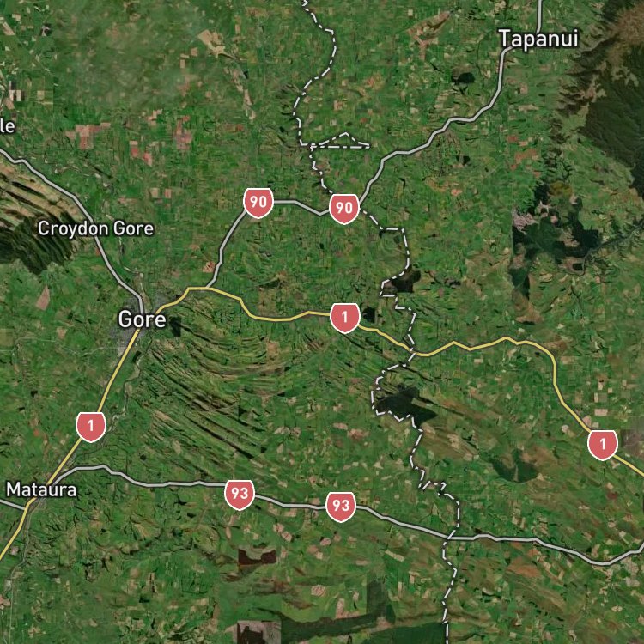Click where Highway 93 crosses the dashed boundary
The height and width of the screenshot is (644, 644).
(x=451, y=536)
